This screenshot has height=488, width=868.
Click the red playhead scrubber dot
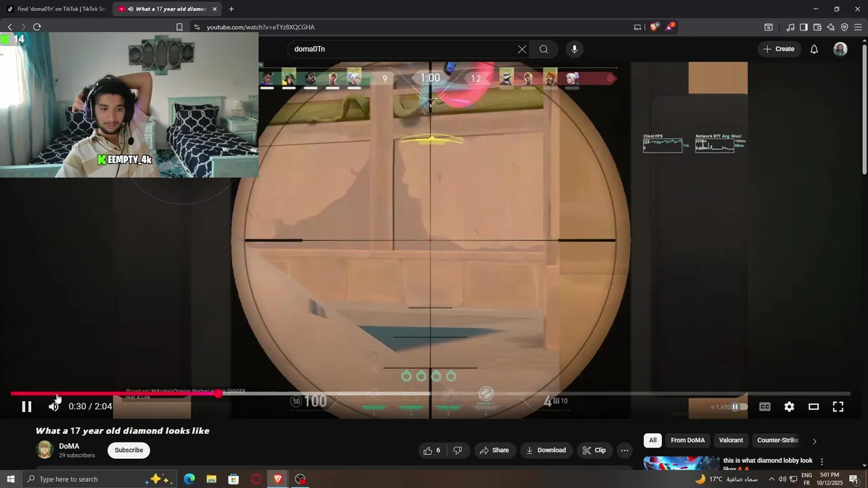(x=218, y=393)
